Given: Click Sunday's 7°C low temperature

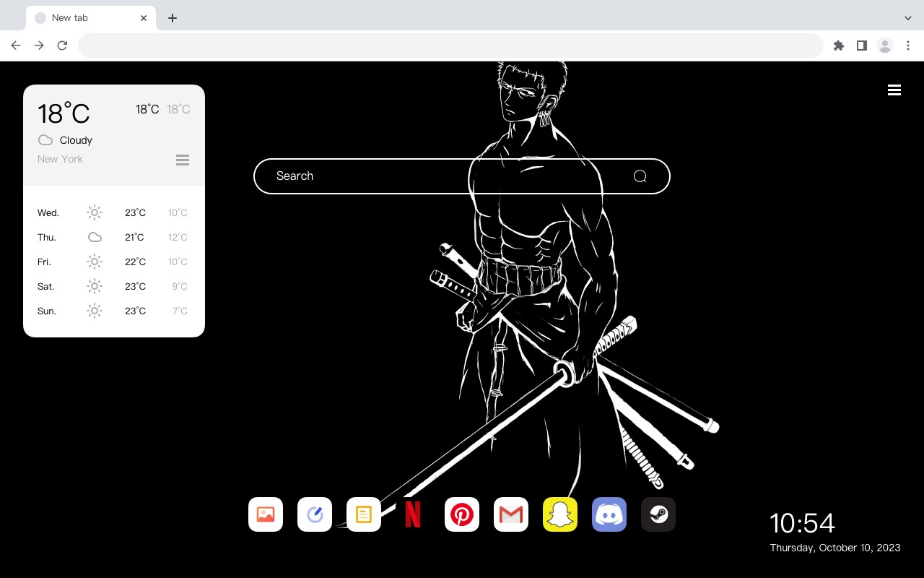Looking at the screenshot, I should [x=180, y=311].
